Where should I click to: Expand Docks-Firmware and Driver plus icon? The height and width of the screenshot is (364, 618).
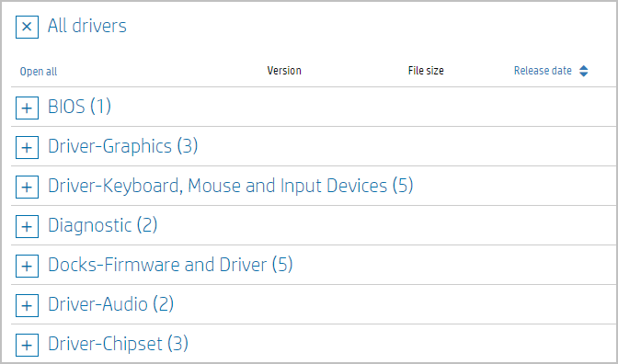click(x=27, y=266)
